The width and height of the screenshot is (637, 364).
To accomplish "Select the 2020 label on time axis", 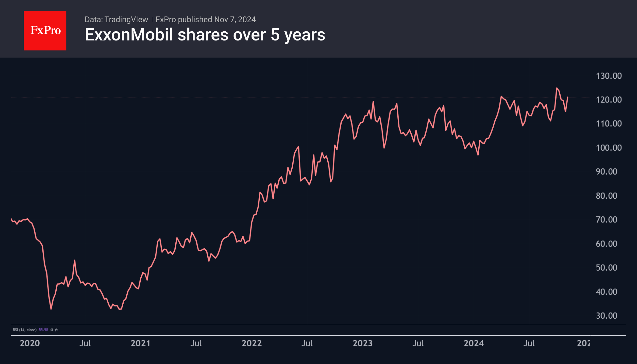I will (30, 343).
